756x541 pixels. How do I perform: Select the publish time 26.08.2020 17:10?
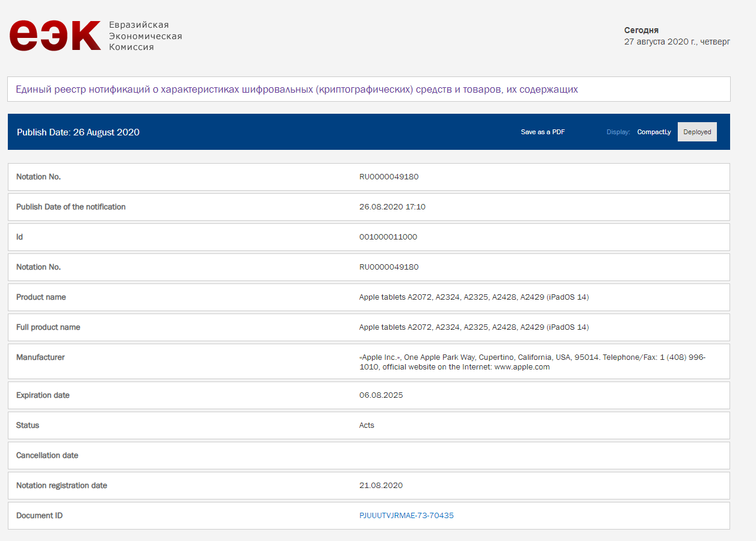pos(392,207)
